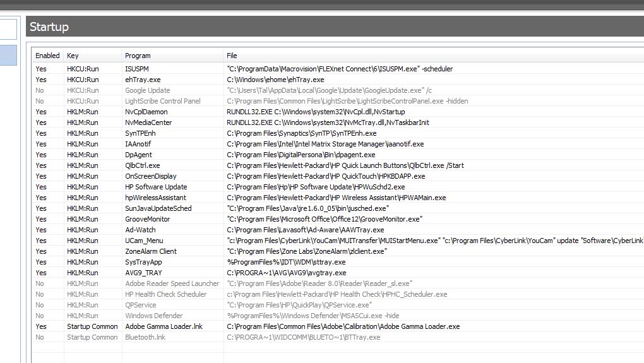The height and width of the screenshot is (363, 644).
Task: Select the AVG9_TRAY entry
Action: 144,273
